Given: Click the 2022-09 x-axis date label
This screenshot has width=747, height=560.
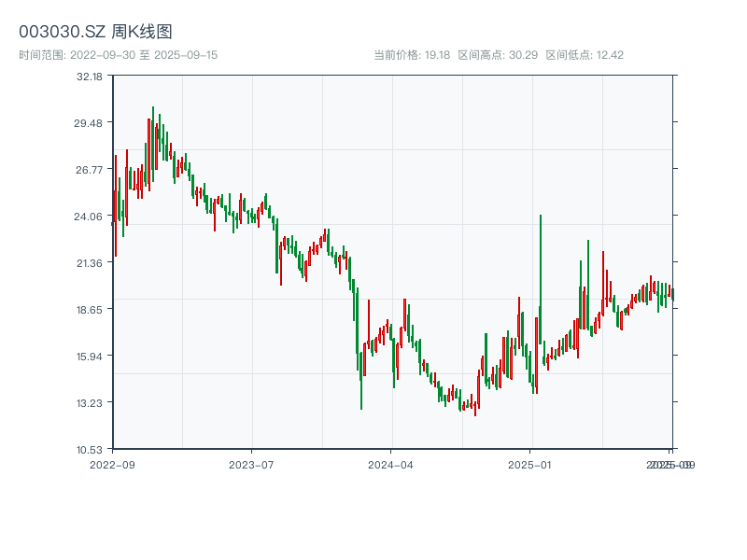Looking at the screenshot, I should 112,464.
